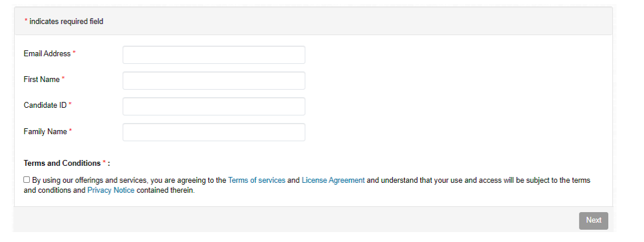Tick the Terms and Conditions agreement checkbox
This screenshot has height=242, width=644.
click(27, 180)
